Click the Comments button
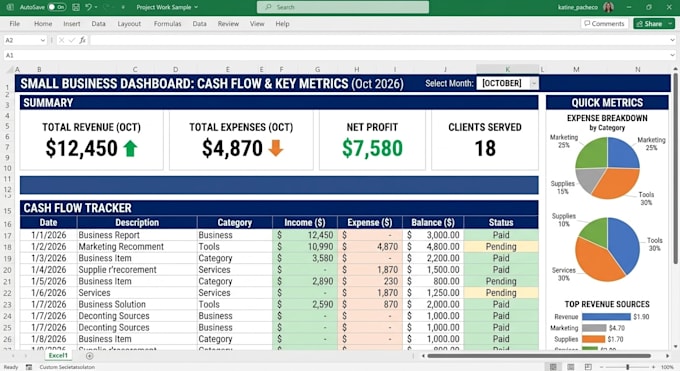Image resolution: width=680 pixels, height=371 pixels. [604, 23]
